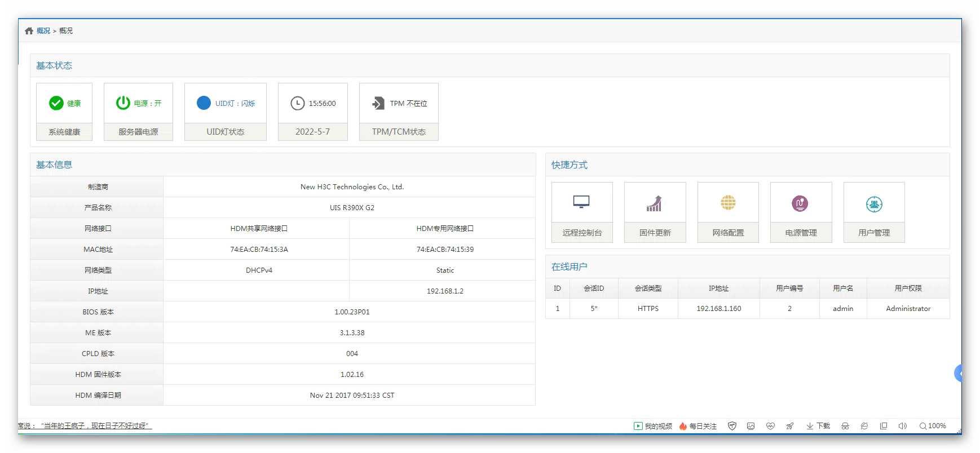Click the HDM firmware version 1.02.16
This screenshot has height=453, width=980.
point(352,375)
